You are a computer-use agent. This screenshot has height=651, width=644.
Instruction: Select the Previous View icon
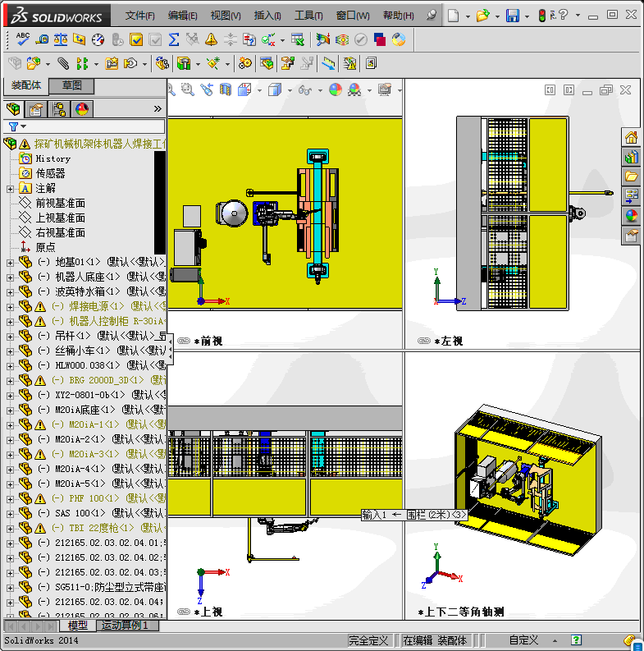click(207, 89)
